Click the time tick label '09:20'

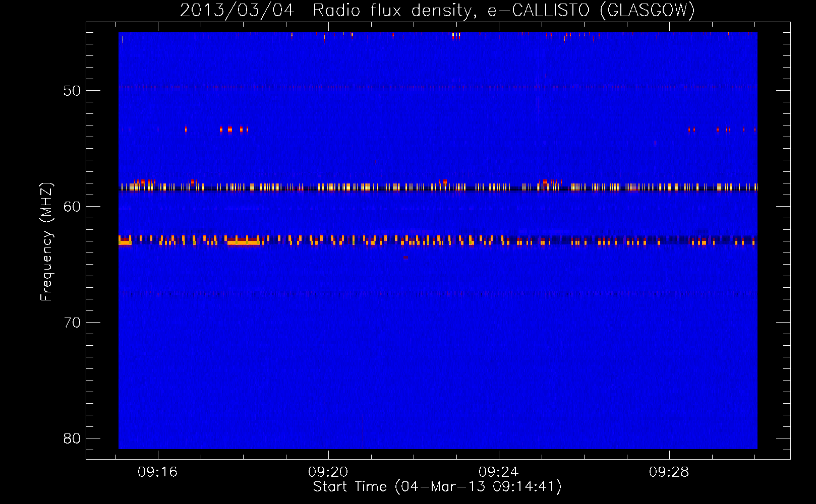click(328, 472)
